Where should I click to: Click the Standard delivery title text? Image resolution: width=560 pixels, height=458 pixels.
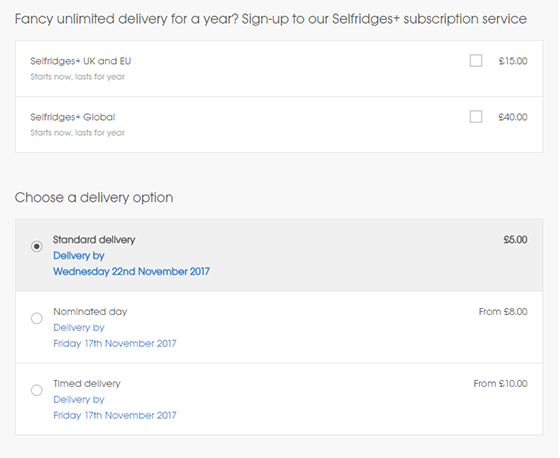[x=94, y=239]
